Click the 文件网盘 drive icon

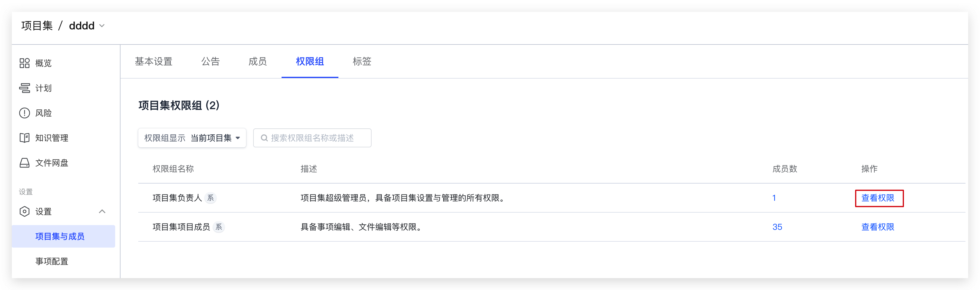pos(24,163)
